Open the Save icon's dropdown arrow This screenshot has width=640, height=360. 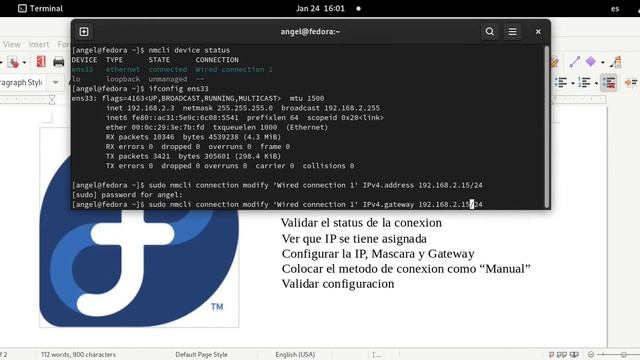click(x=24, y=62)
